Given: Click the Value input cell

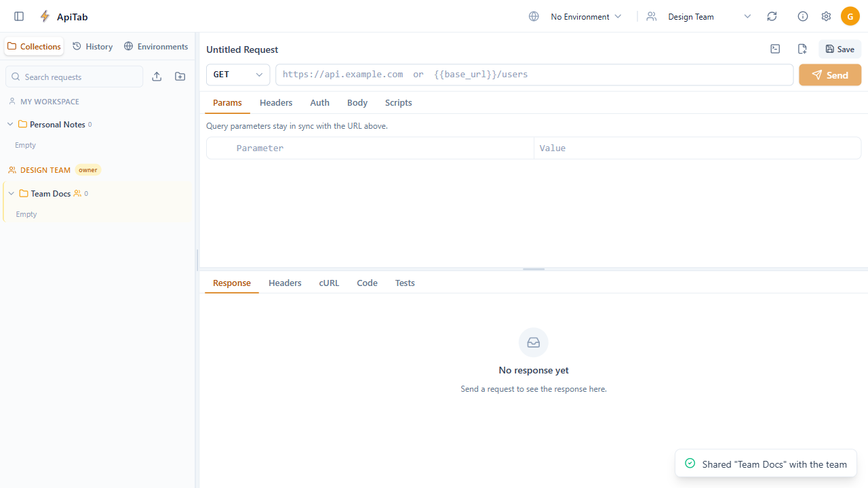Looking at the screenshot, I should (697, 148).
